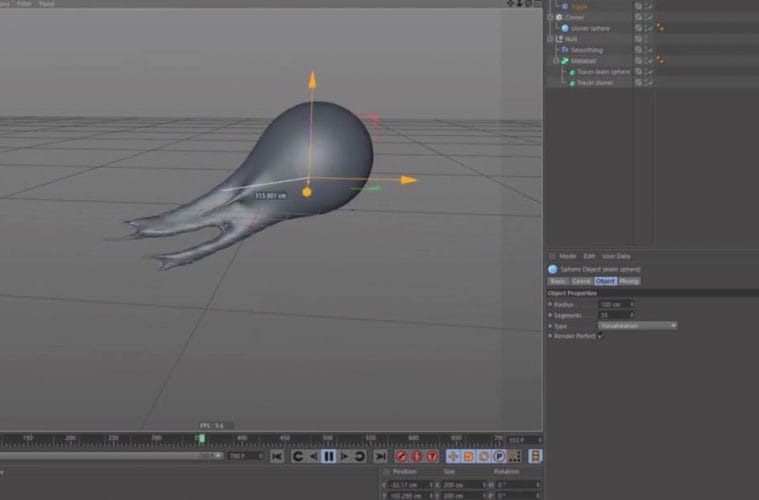Toggle autokeying red button

coord(418,456)
